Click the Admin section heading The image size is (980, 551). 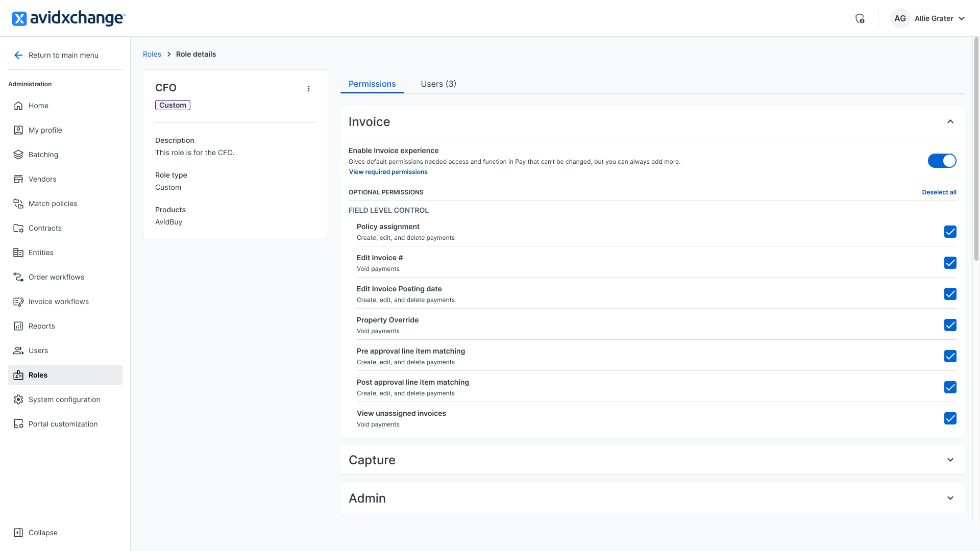click(367, 498)
